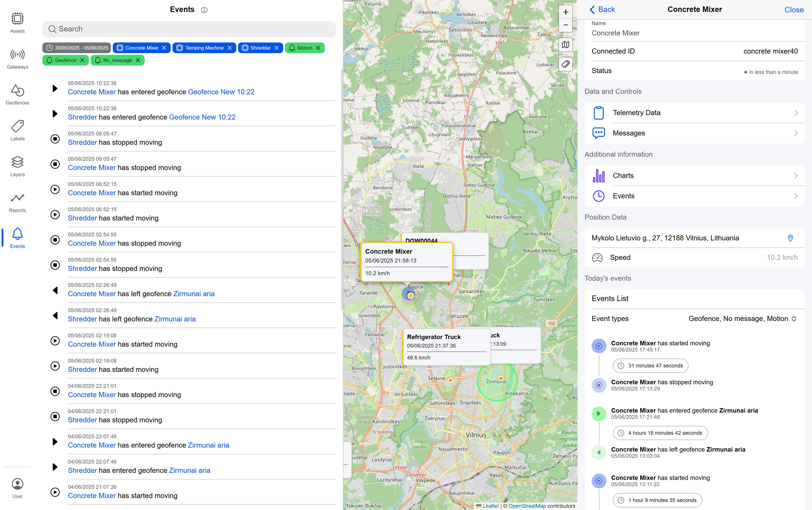Zoom in on the map
This screenshot has width=812, height=510.
coord(566,12)
